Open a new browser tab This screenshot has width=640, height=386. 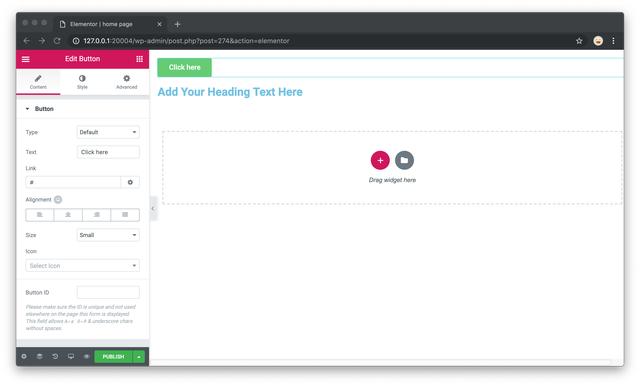(177, 24)
